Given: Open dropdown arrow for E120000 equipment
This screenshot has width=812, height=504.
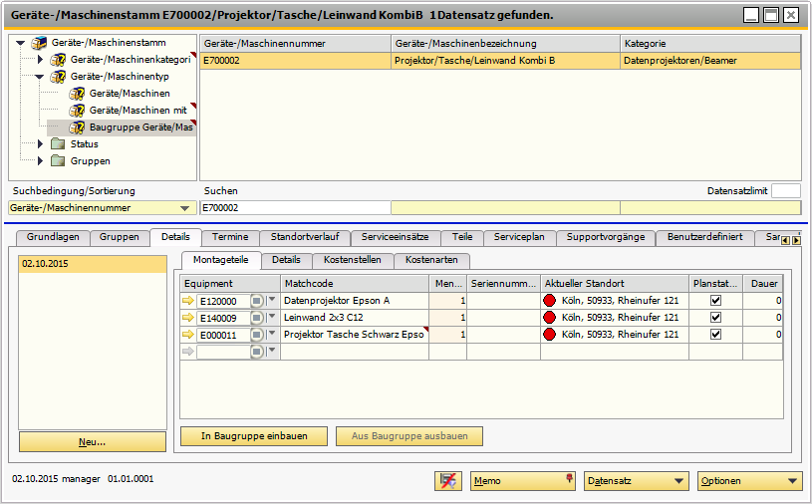Looking at the screenshot, I should click(271, 300).
